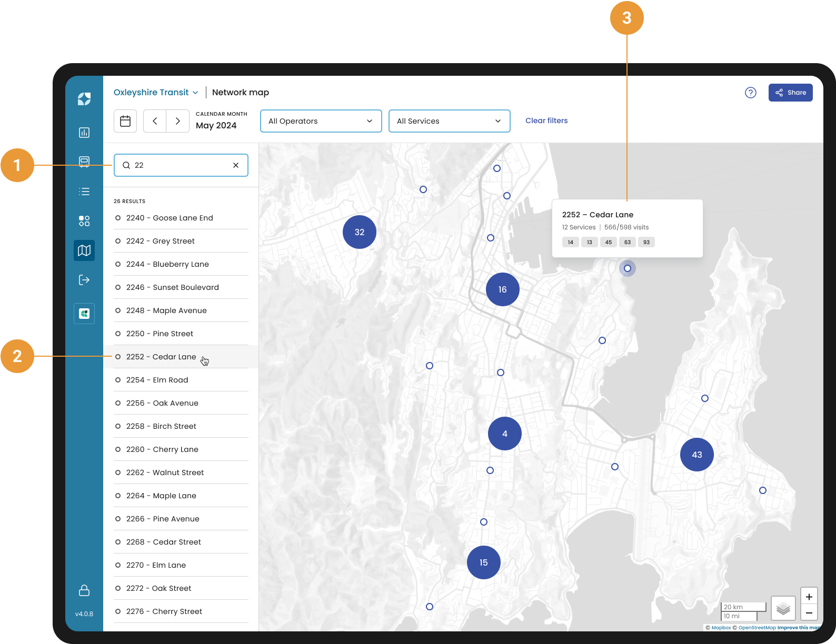Click the export arrow icon in sidebar
836x644 pixels.
click(84, 280)
